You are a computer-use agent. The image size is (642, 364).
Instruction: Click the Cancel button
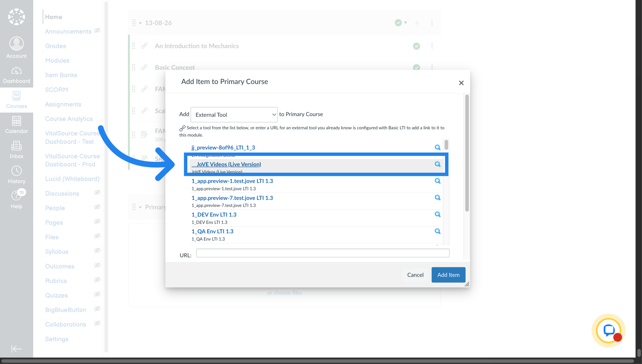[x=415, y=275]
